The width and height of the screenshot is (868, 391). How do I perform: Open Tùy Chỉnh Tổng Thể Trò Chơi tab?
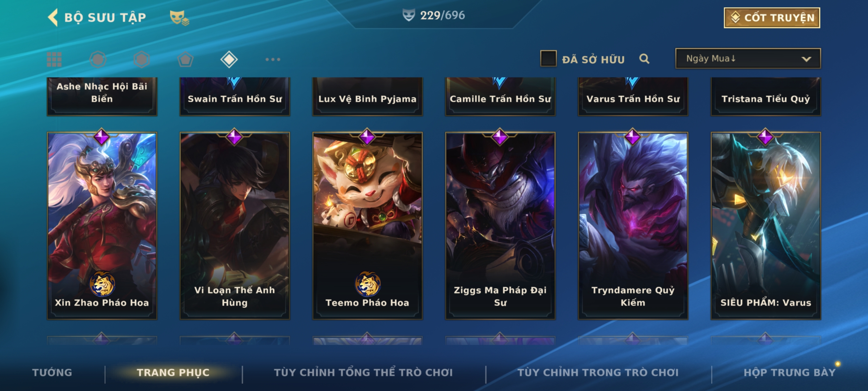pos(363,373)
